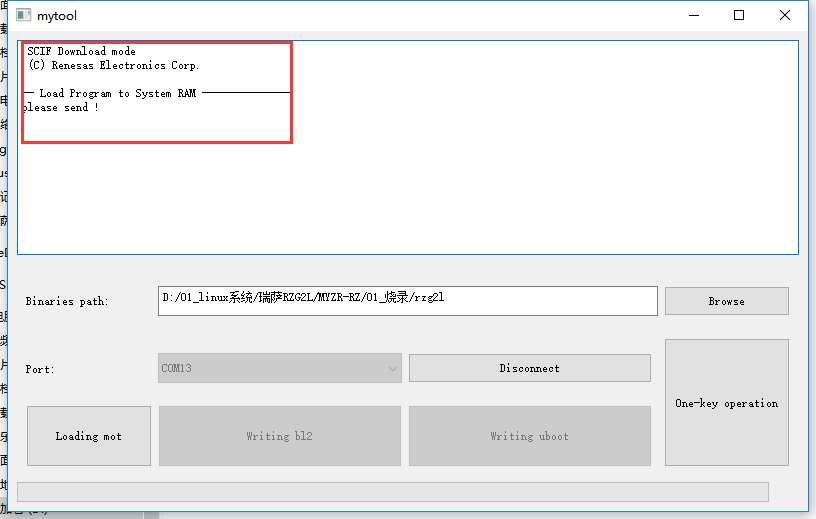Viewport: 816px width, 519px height.
Task: Close the mytool window
Action: (785, 15)
